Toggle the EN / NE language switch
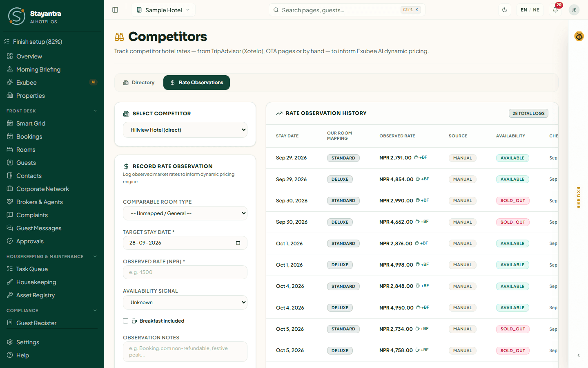 [x=530, y=10]
